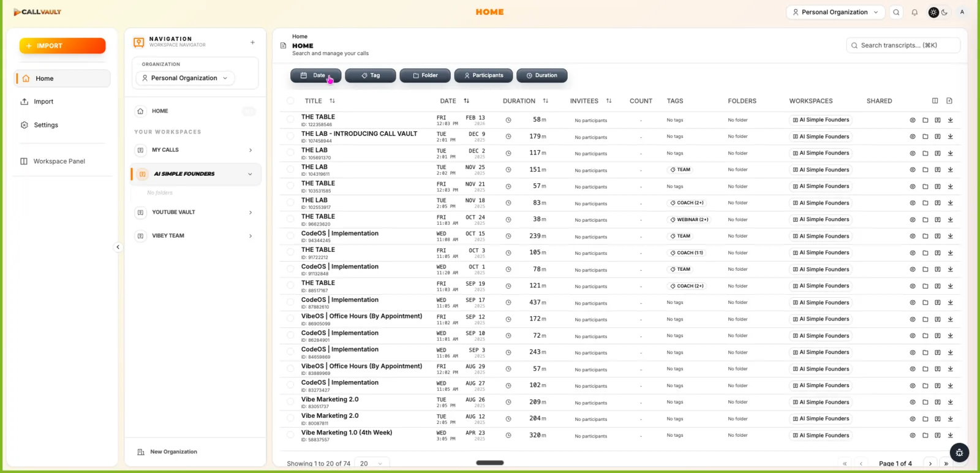Download the THE LAB Nov 25 call

[x=950, y=170]
